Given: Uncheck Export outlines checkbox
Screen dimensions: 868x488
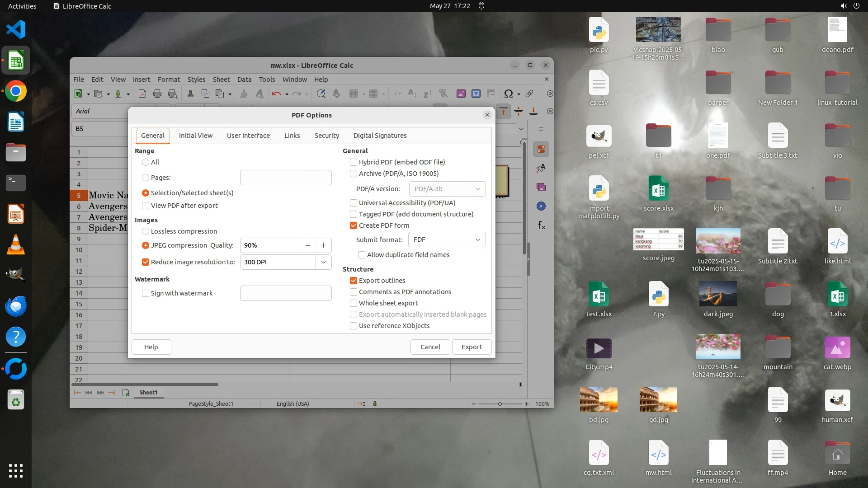Looking at the screenshot, I should click(x=354, y=281).
